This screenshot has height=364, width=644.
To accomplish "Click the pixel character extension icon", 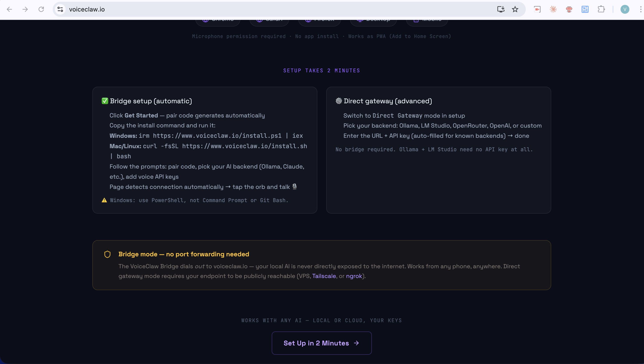I will 569,9.
